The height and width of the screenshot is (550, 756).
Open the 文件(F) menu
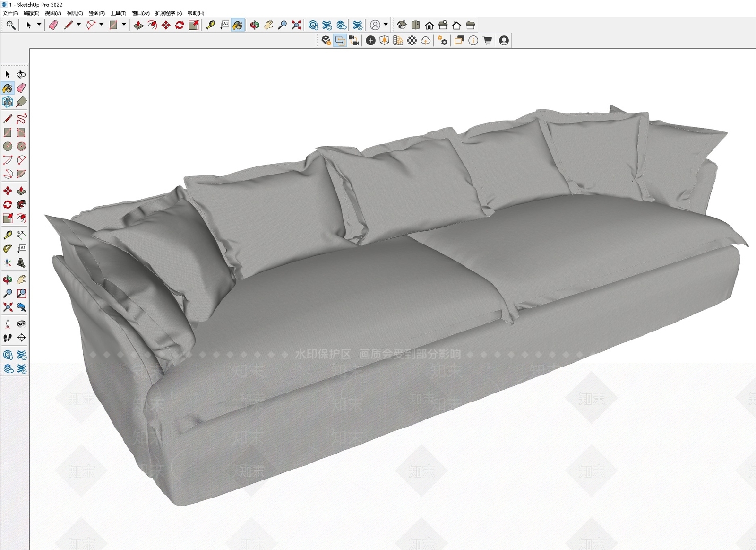pos(10,13)
